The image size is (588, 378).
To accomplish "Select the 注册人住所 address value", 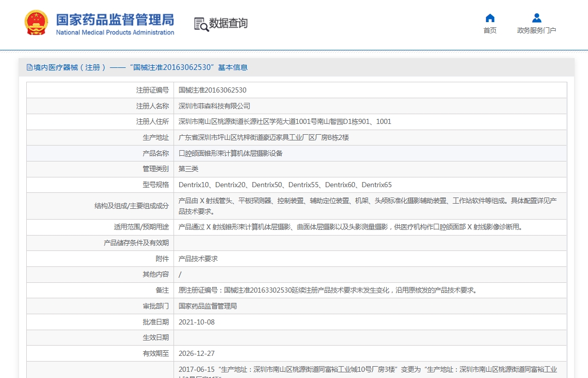I will (x=285, y=122).
